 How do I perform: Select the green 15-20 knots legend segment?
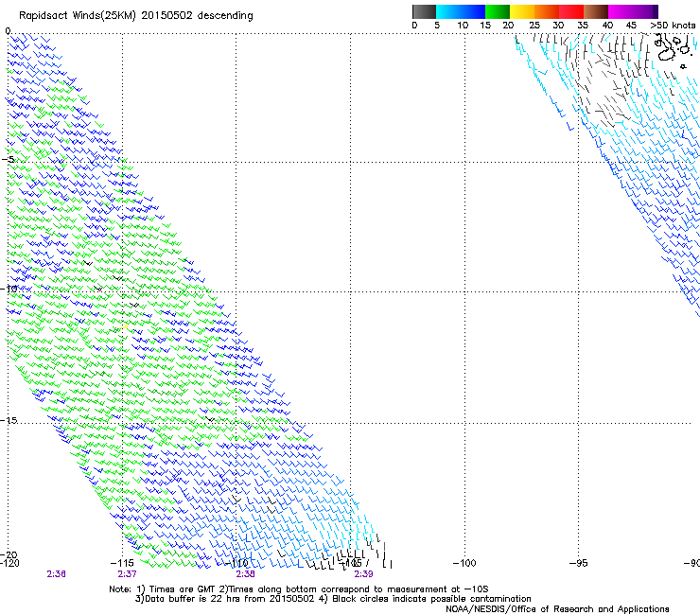(x=498, y=11)
